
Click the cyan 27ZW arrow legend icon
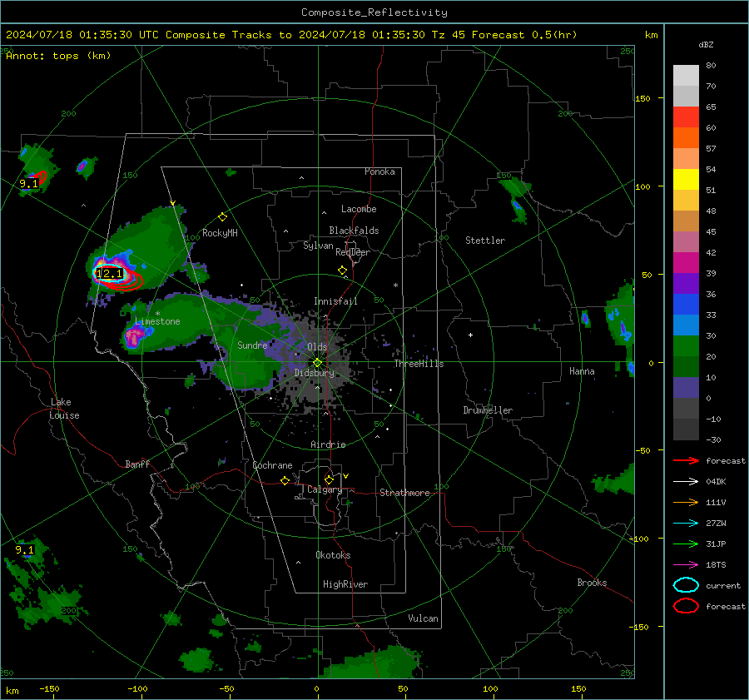[x=686, y=523]
